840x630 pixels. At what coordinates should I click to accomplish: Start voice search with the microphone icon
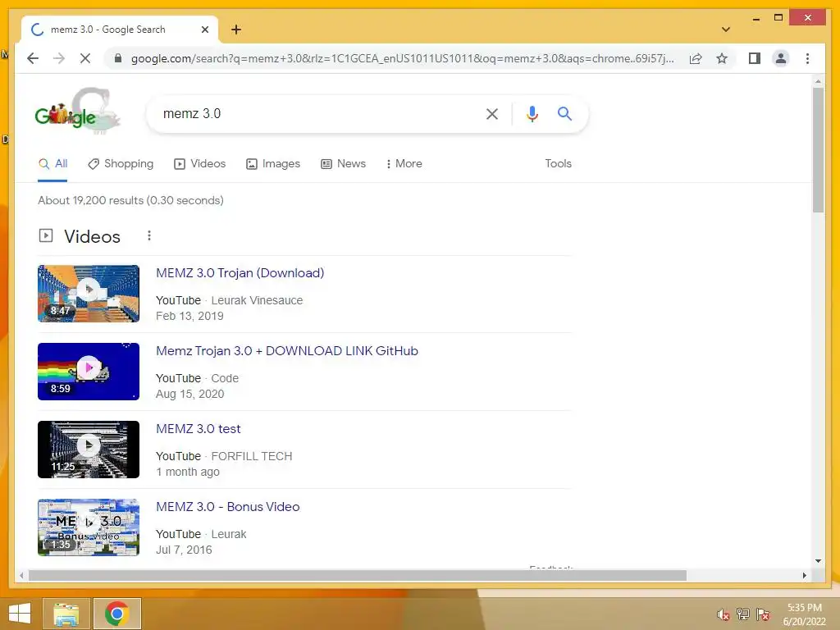click(532, 113)
